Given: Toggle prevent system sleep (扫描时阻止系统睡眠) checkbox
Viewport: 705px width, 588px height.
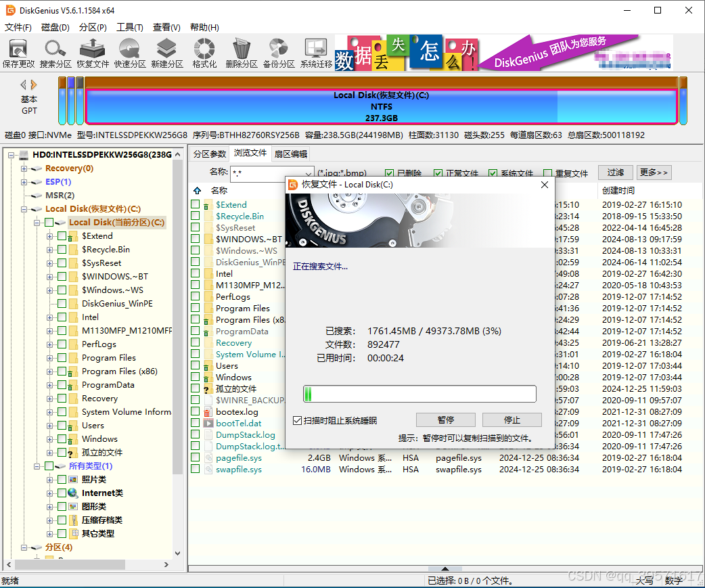Looking at the screenshot, I should [297, 421].
